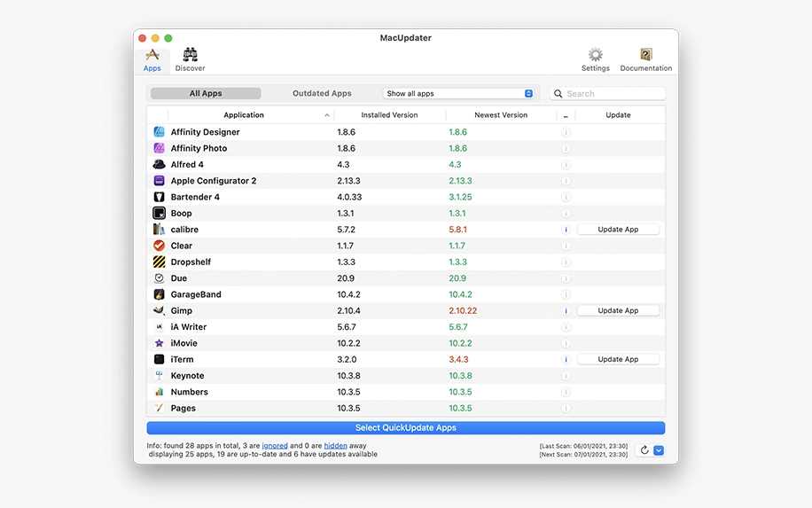Show info for Affinity Designer

[x=566, y=132]
